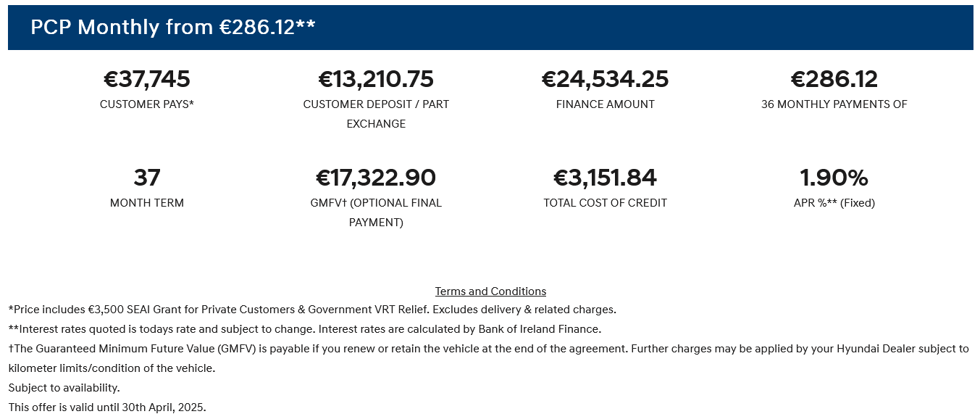This screenshot has width=980, height=414.
Task: Click the €3,151.84 total cost of credit
Action: [606, 177]
